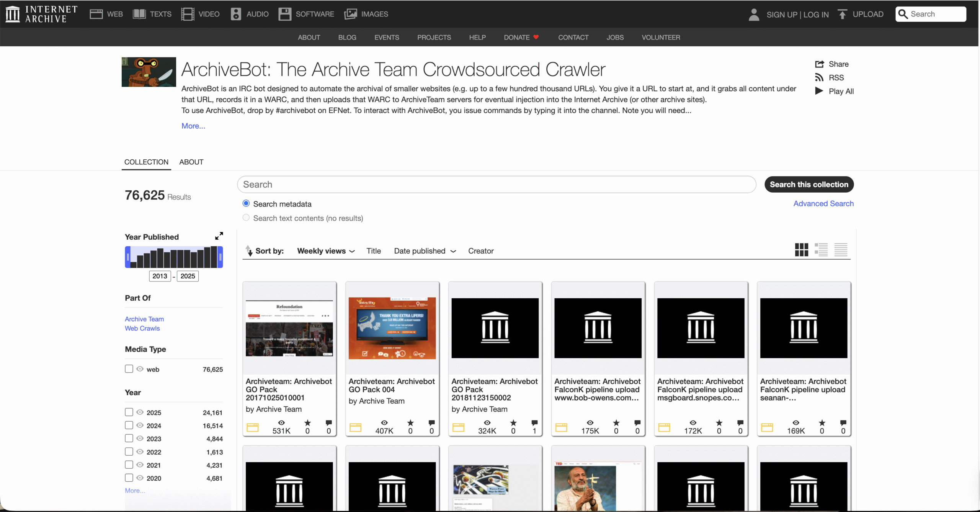Switch to extended list view
Image resolution: width=980 pixels, height=512 pixels.
821,250
